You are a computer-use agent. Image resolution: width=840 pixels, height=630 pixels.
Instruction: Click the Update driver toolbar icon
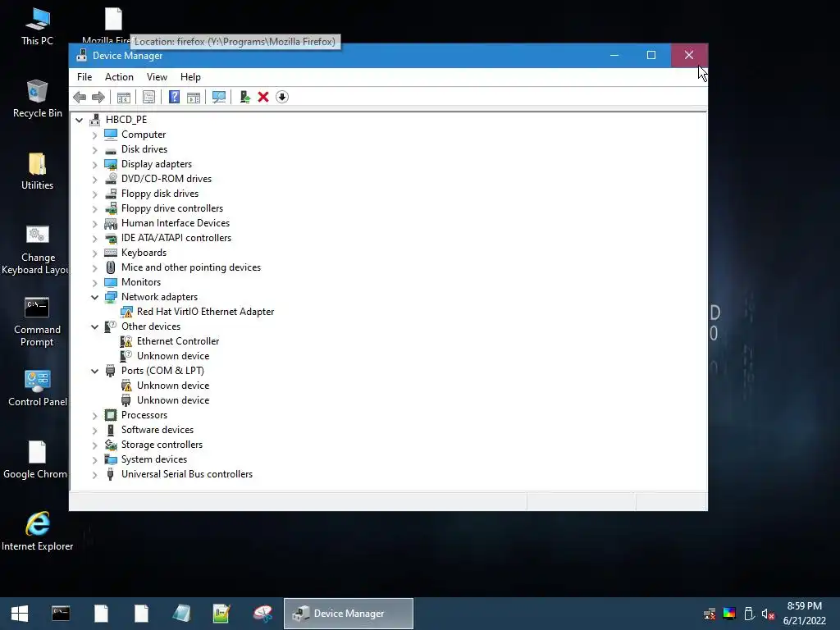pos(244,97)
